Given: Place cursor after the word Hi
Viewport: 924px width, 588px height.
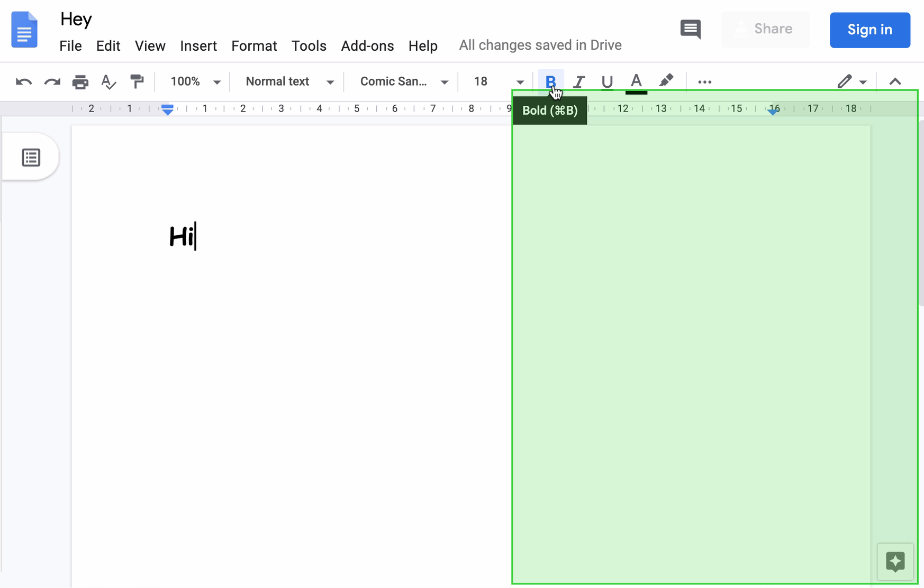Looking at the screenshot, I should [x=195, y=236].
